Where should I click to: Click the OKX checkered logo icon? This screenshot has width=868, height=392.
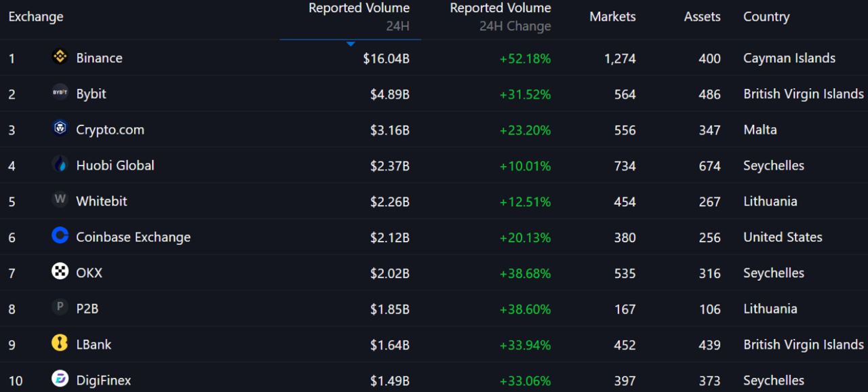(x=60, y=272)
